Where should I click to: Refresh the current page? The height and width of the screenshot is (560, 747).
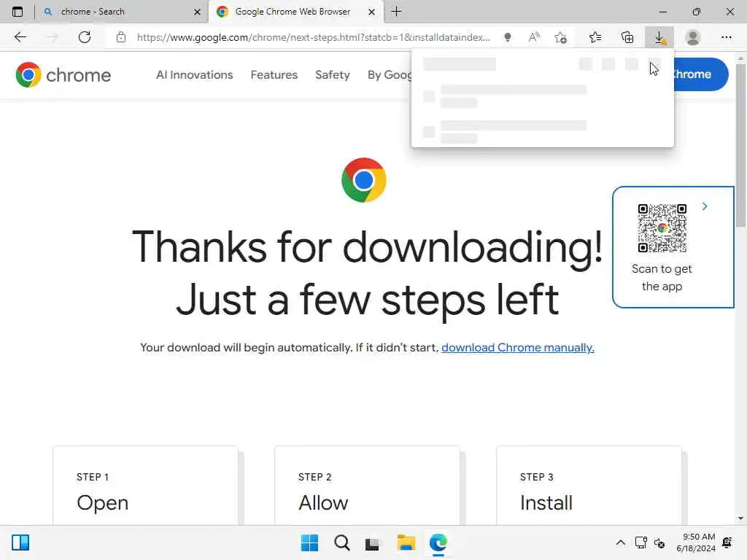85,37
